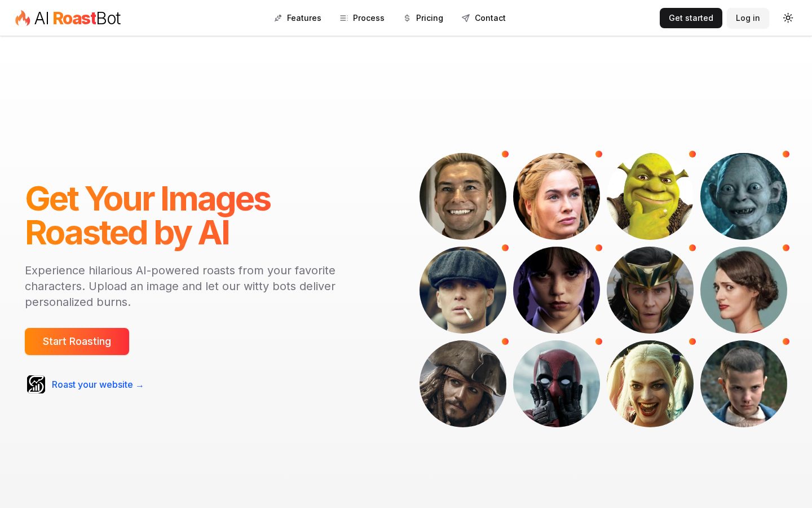Click the flame logo icon
The height and width of the screenshot is (508, 812).
pos(23,18)
